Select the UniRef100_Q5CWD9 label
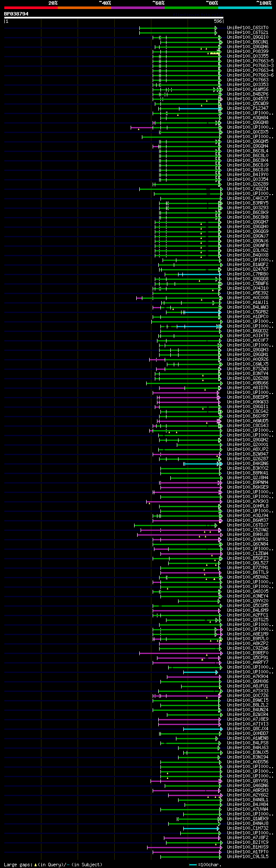Image resolution: width=276 pixels, height=868 pixels. coord(248,104)
